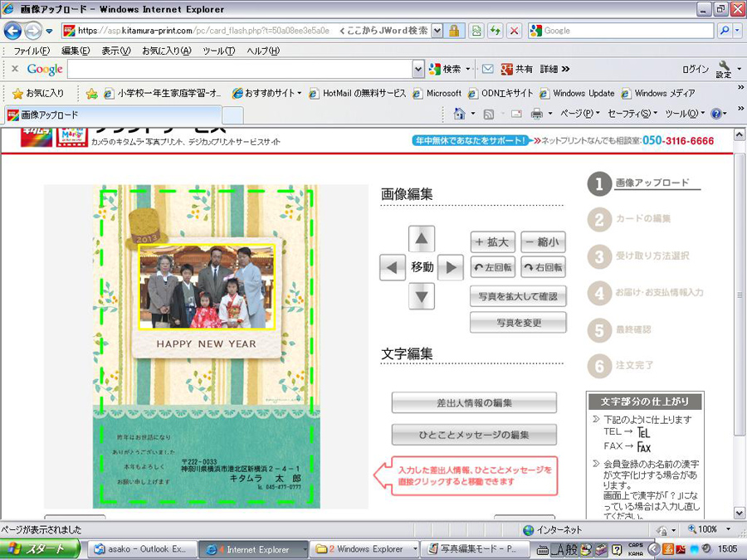Click the browser back arrow icon
Image resolution: width=747 pixels, height=560 pixels.
13,31
